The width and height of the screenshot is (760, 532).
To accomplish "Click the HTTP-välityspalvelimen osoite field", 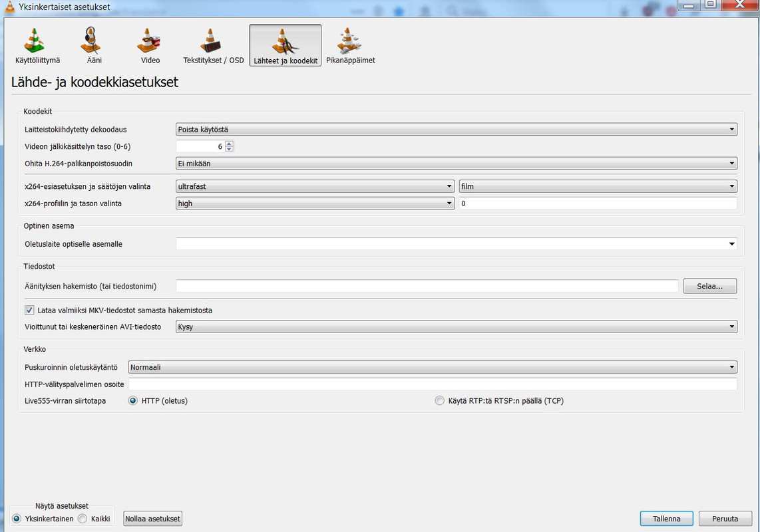I will [433, 384].
